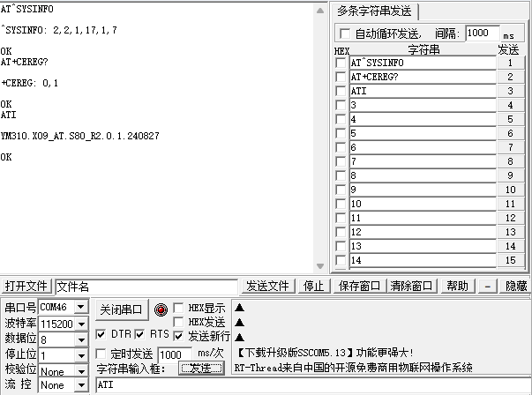Viewport: 532px width, 395px height.
Task: Open the stop bits dropdown showing 1
Action: [x=81, y=355]
